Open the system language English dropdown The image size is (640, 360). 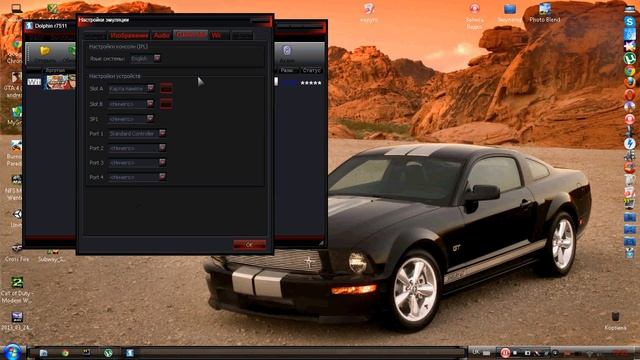[x=145, y=59]
